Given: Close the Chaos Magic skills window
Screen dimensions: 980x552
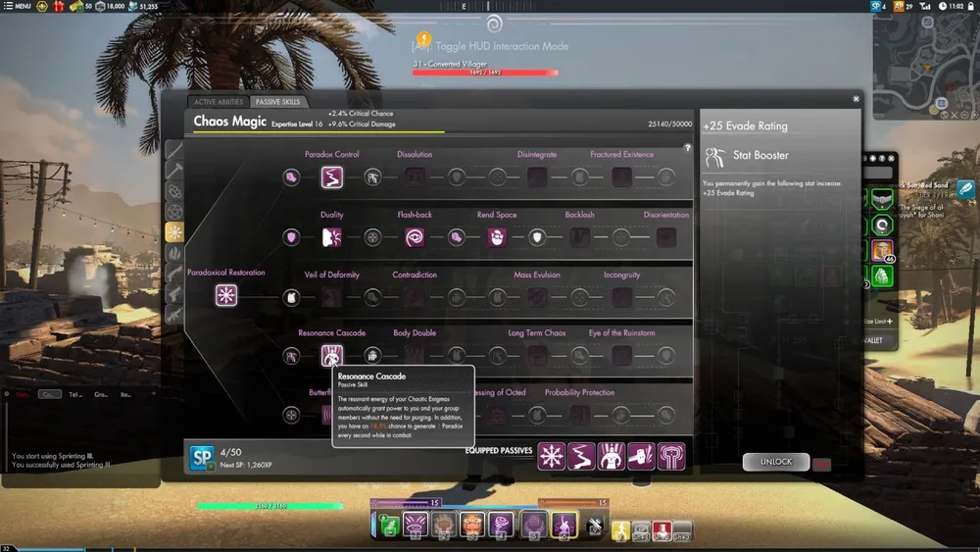Looking at the screenshot, I should pos(856,99).
